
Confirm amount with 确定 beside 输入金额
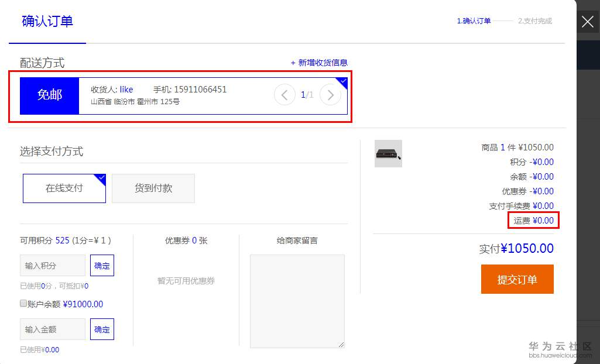102,329
